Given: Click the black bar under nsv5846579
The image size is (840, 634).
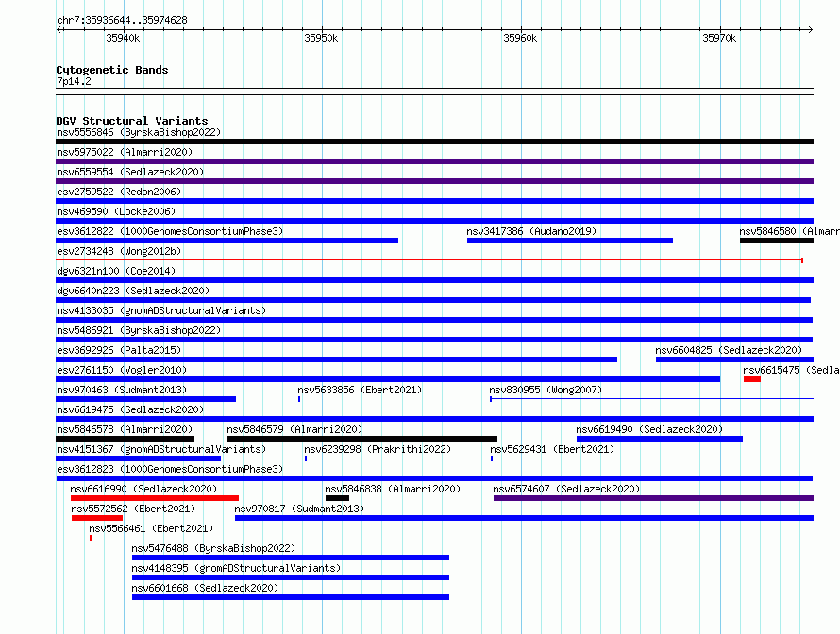Looking at the screenshot, I should point(362,439).
